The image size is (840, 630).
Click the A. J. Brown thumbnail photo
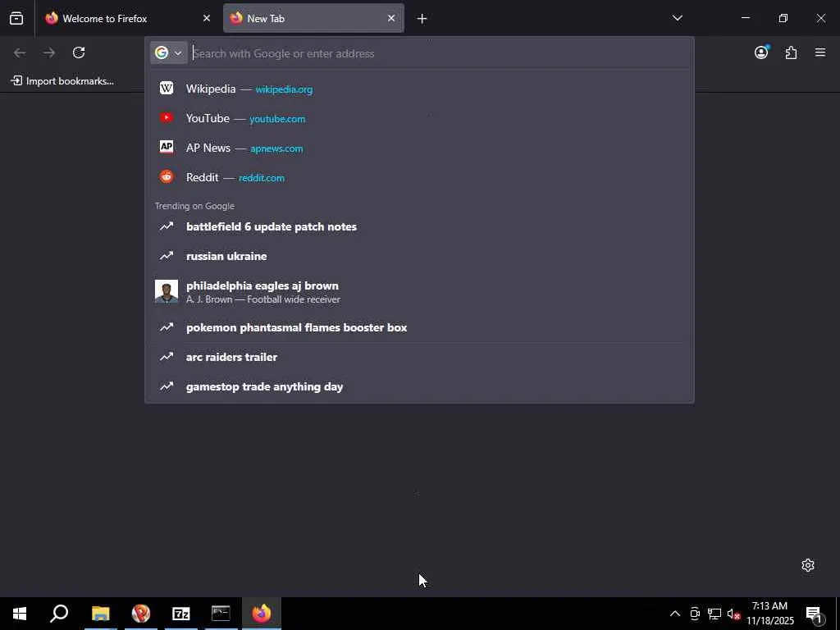[166, 291]
